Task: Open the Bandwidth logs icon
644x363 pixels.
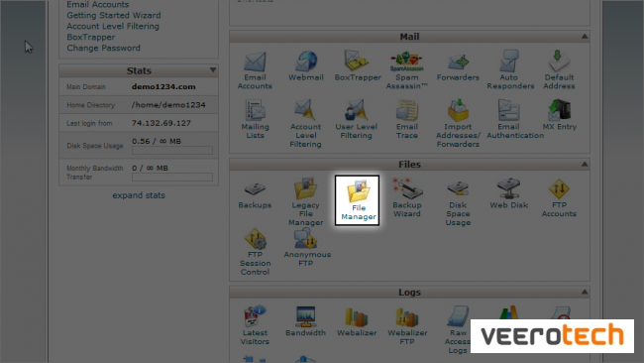Action: point(305,321)
